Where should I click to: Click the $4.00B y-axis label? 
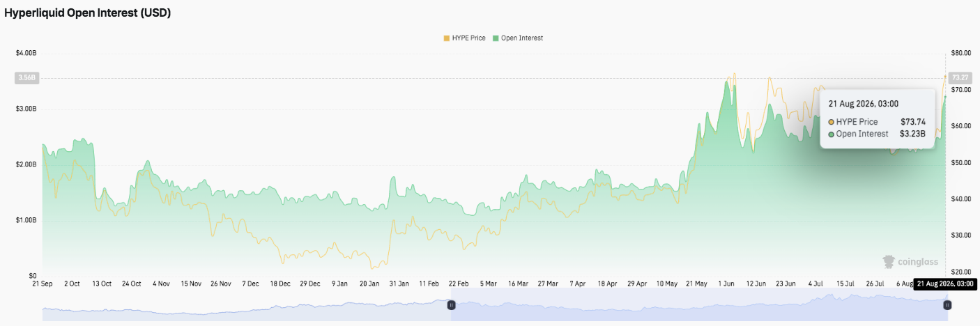tap(26, 53)
